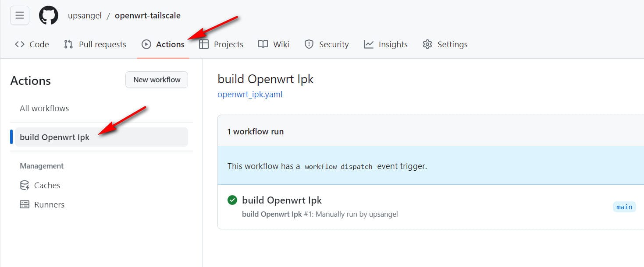The width and height of the screenshot is (644, 267).
Task: Select All workflows in sidebar
Action: click(44, 108)
